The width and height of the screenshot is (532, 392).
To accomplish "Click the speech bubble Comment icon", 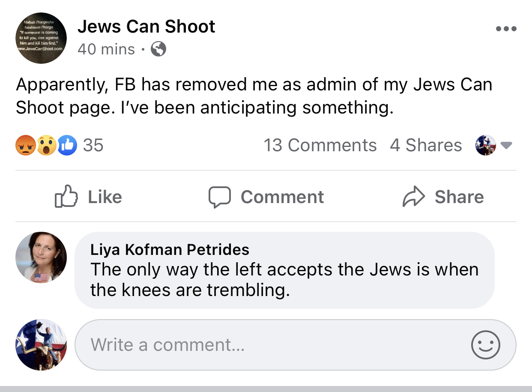I will pos(220,197).
